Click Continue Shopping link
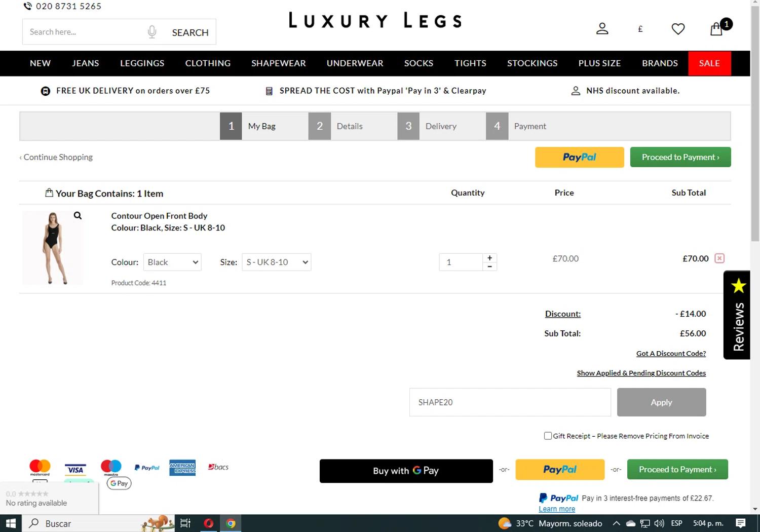 [x=56, y=157]
